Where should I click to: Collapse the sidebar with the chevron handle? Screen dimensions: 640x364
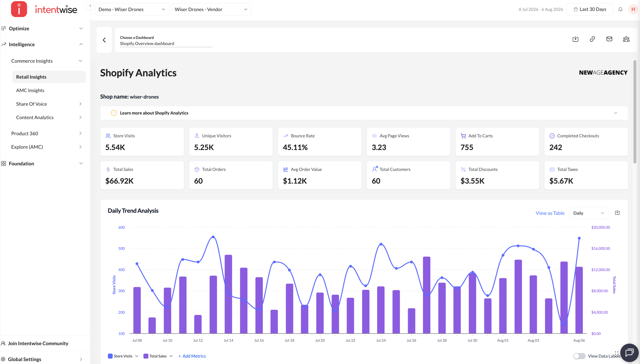point(90,6)
